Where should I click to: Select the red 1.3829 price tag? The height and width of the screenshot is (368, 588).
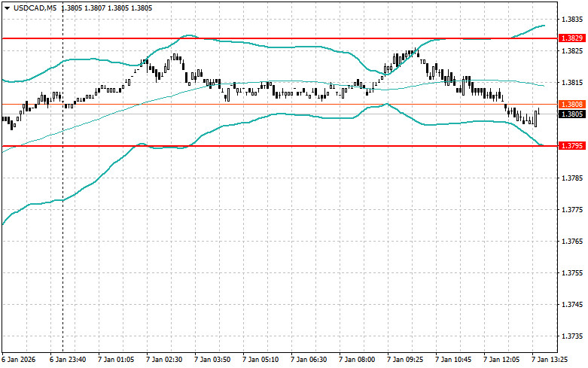tap(572, 38)
